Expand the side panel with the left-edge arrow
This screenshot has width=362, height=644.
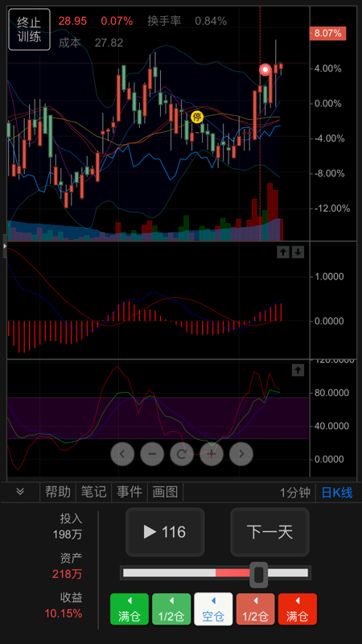point(5,246)
